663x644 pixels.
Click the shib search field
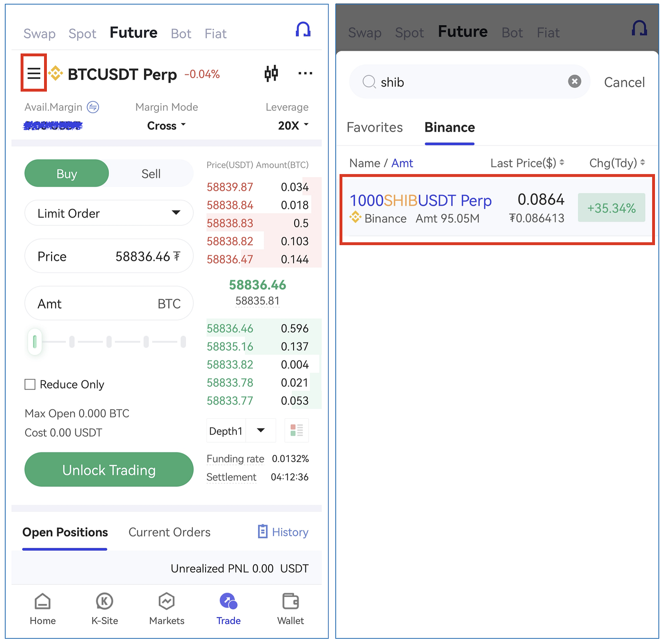pos(469,82)
